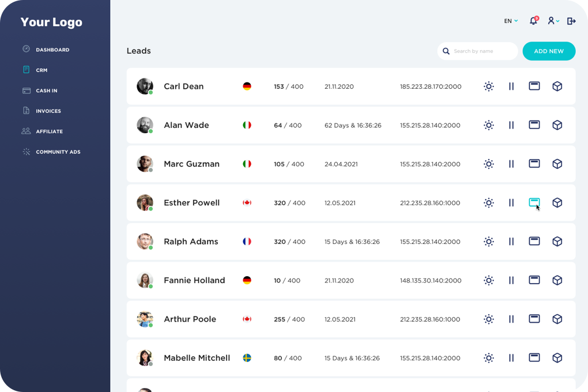Click the Add New button

pyautogui.click(x=549, y=51)
